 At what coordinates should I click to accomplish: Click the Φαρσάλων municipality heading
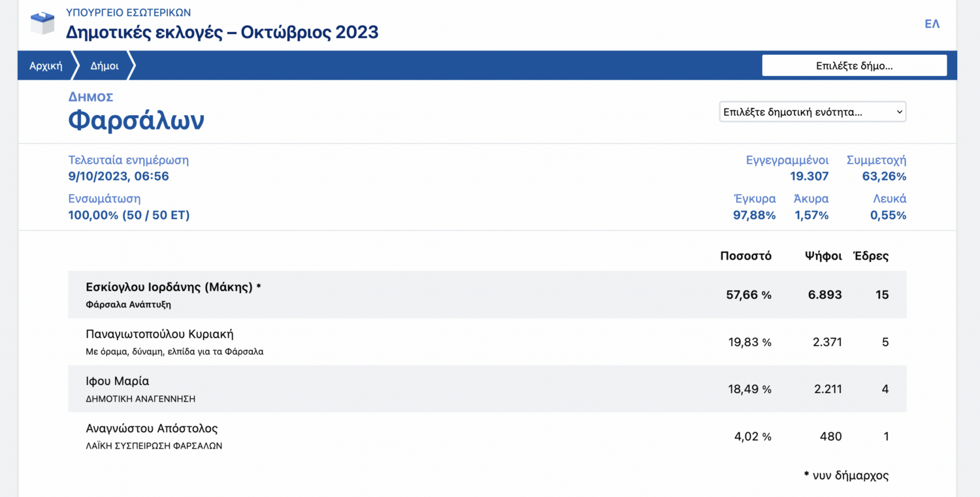(136, 120)
